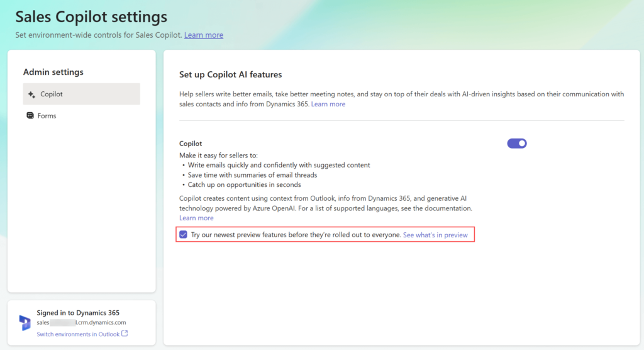Open Learn more link below supported languages text
The image size is (644, 350).
(x=196, y=218)
